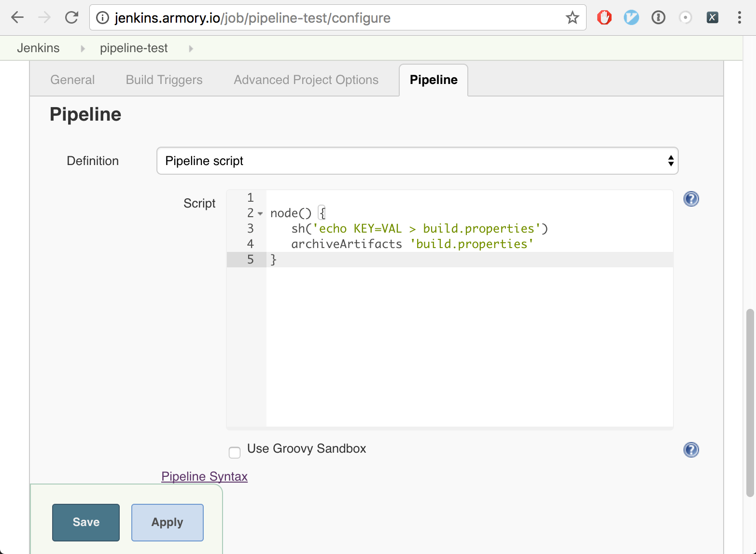
Task: Expand the breadcrumb arrow after pipeline-test
Action: coord(191,48)
